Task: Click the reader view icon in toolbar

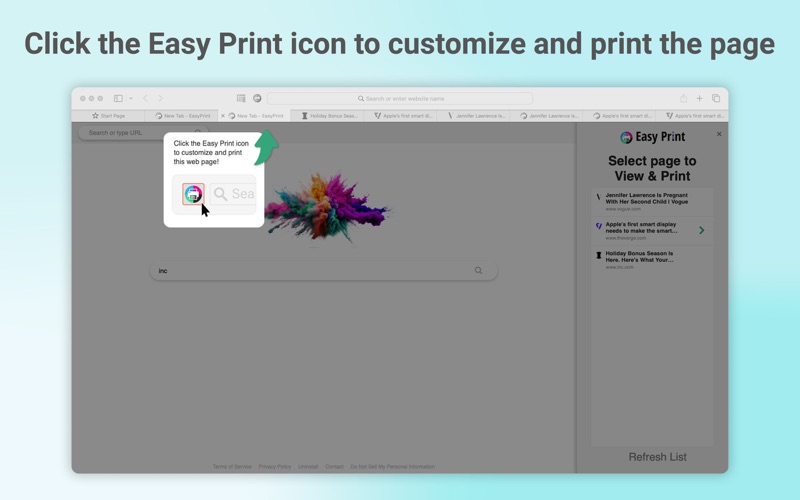Action: [241, 98]
